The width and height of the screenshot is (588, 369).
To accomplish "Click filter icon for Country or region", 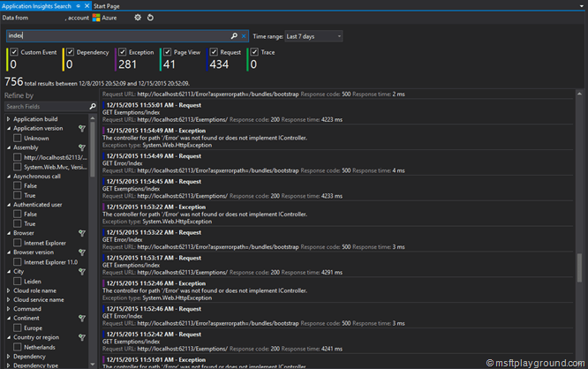I will (82, 337).
